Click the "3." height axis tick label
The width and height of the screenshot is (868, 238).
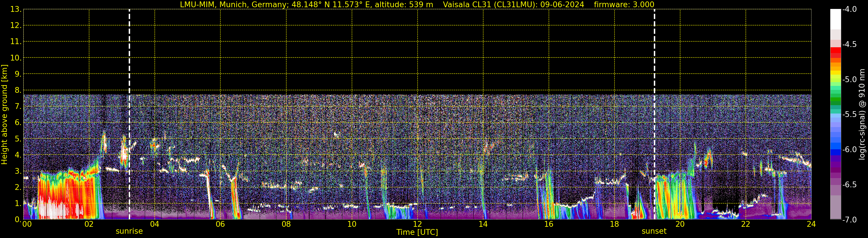(18, 171)
